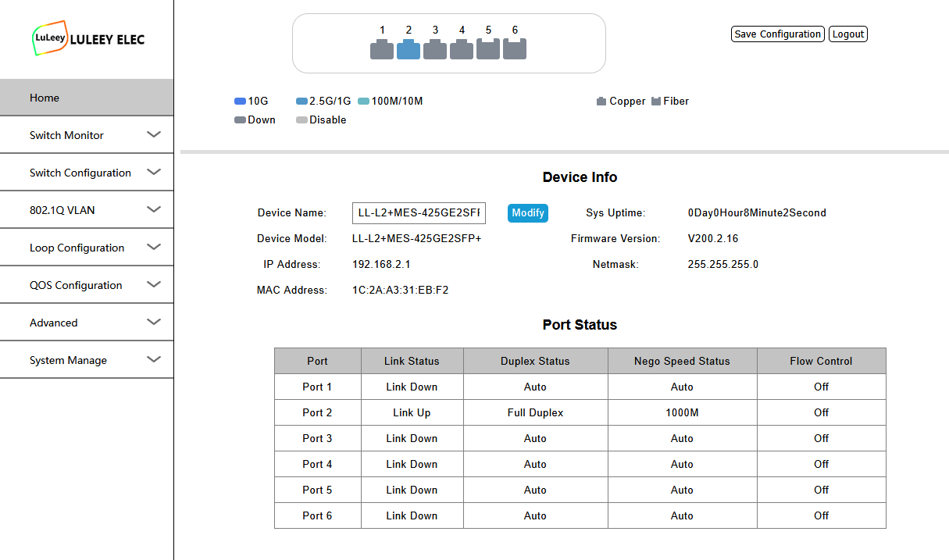The height and width of the screenshot is (560, 949).
Task: Click fiber port 5 icon
Action: point(488,50)
